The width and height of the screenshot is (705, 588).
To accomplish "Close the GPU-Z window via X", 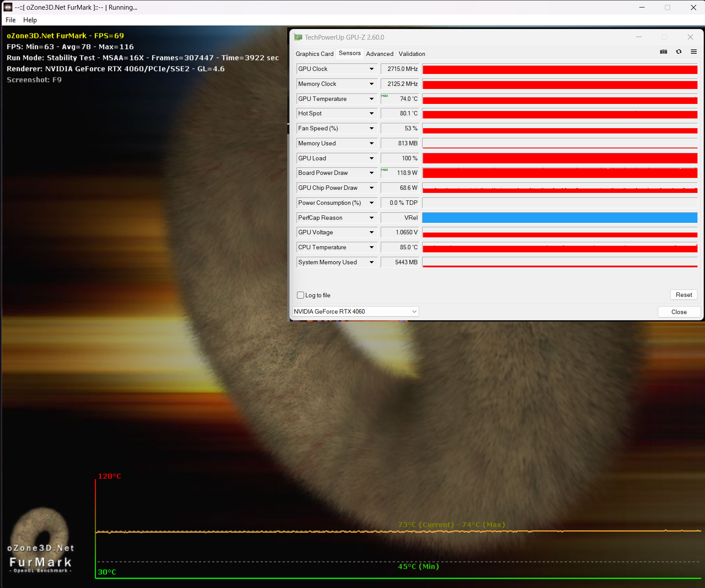I will (x=690, y=37).
